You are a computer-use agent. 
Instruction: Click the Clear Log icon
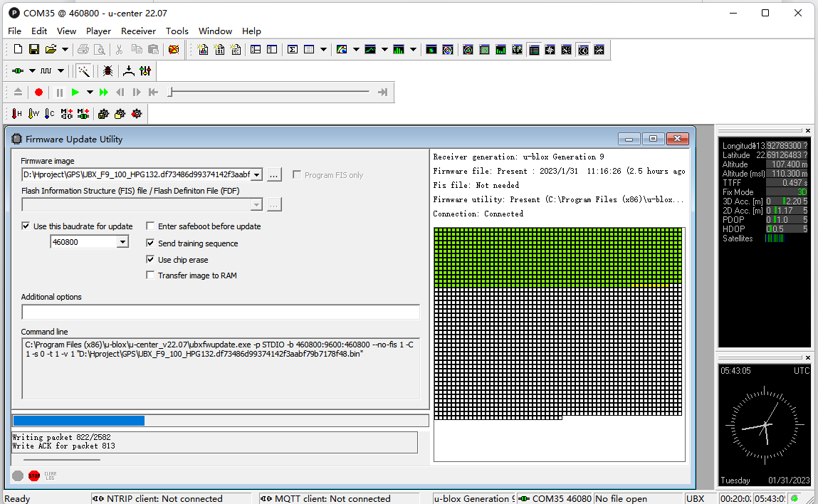tap(51, 476)
